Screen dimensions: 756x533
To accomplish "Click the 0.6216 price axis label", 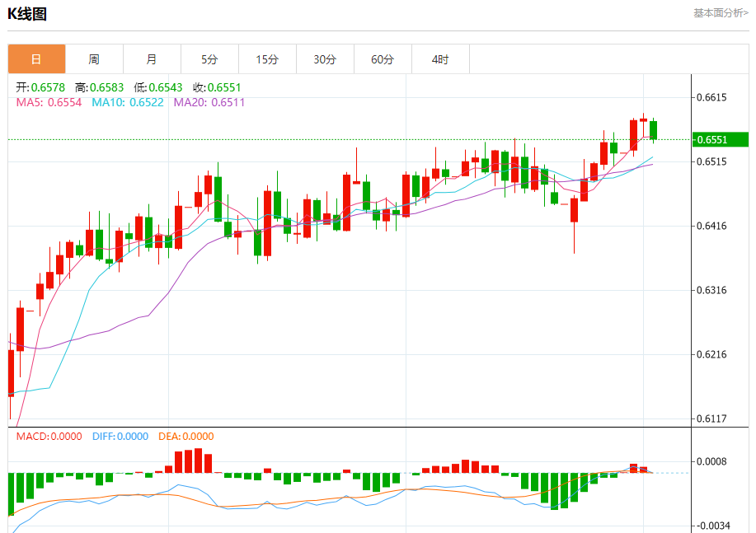I will click(712, 355).
